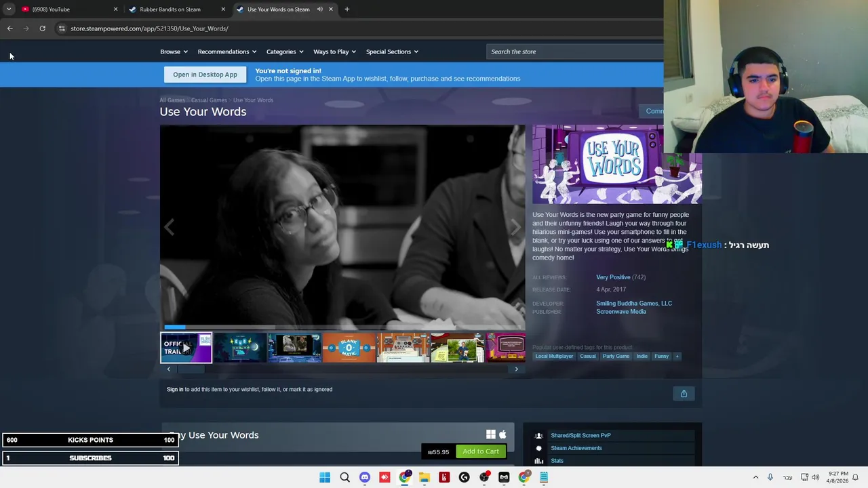The width and height of the screenshot is (868, 488).
Task: Show previous media with left video arrow
Action: (x=169, y=228)
